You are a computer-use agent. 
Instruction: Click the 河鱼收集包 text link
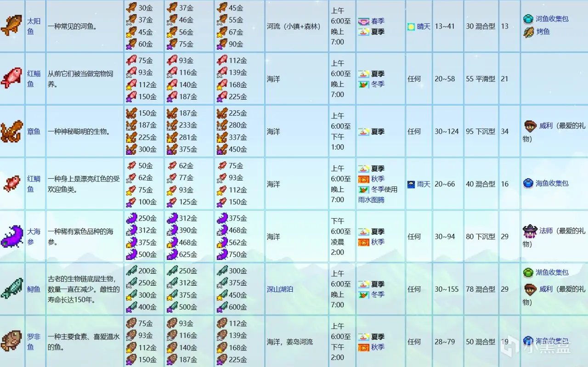pos(552,19)
